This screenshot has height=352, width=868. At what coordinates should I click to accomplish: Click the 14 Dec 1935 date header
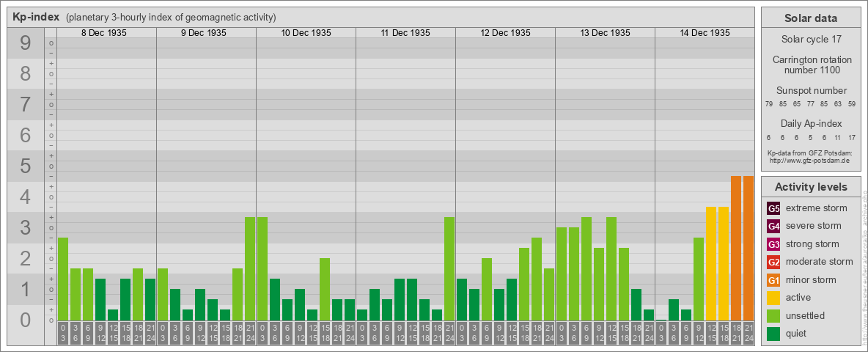705,33
